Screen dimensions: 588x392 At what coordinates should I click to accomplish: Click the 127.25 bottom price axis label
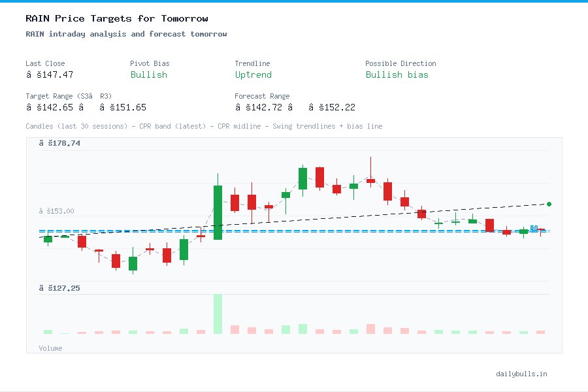59,288
